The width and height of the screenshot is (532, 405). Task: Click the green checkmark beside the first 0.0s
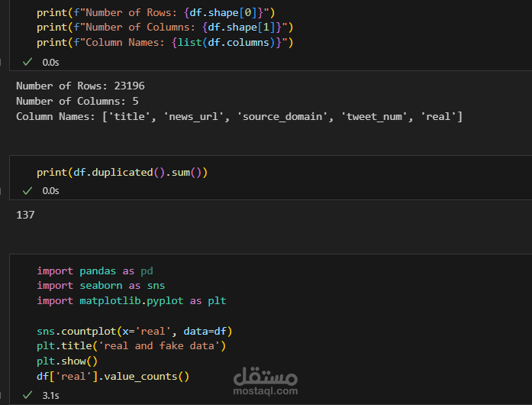27,62
